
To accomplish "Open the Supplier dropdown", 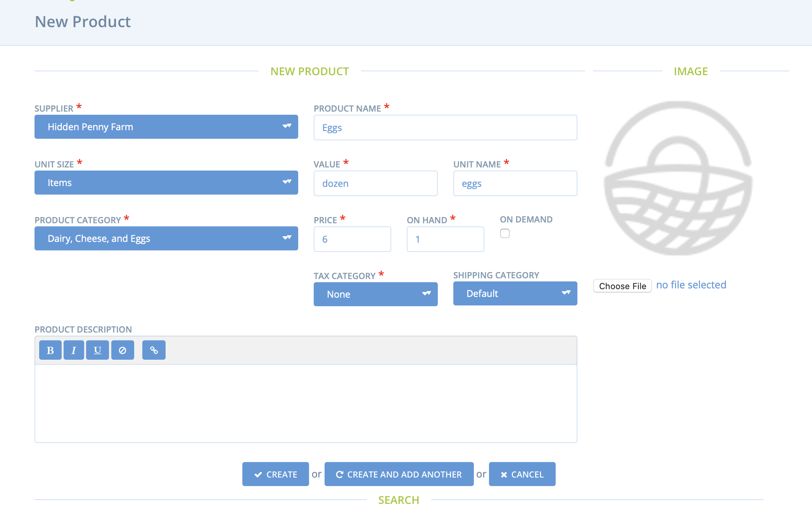I will point(166,127).
